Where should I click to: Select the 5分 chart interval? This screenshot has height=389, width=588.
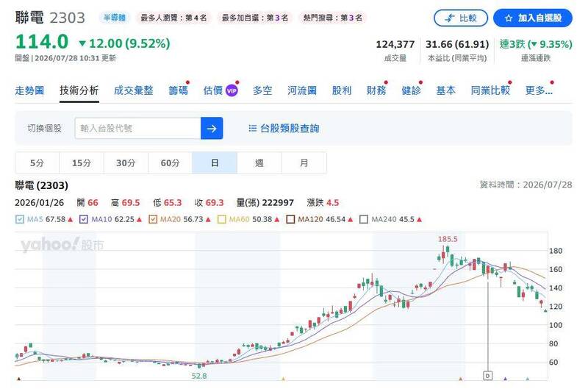(x=37, y=163)
